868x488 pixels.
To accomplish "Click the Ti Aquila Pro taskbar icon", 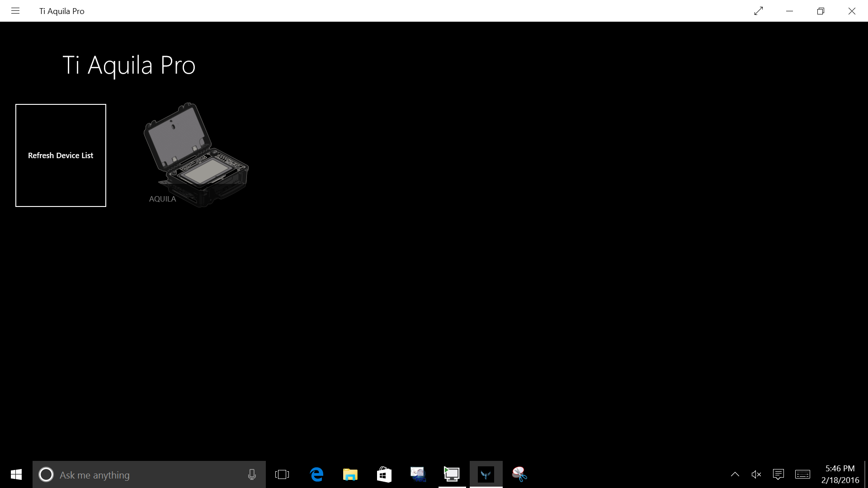I will (486, 474).
